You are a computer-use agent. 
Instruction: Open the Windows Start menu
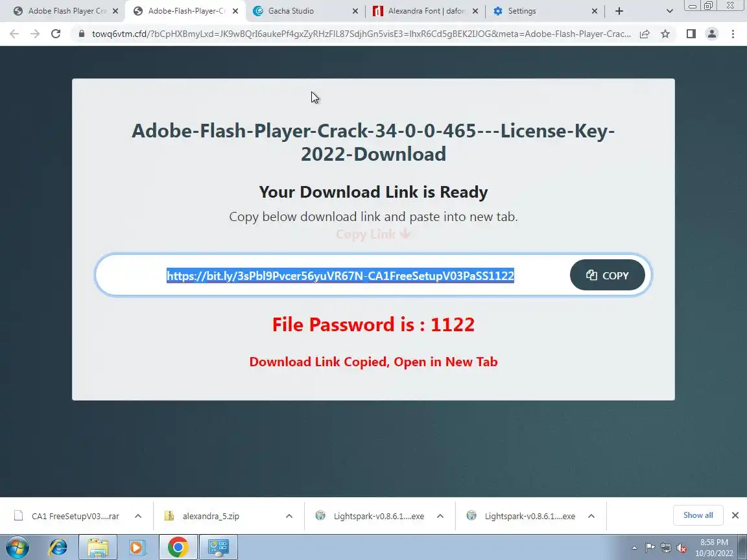17,547
